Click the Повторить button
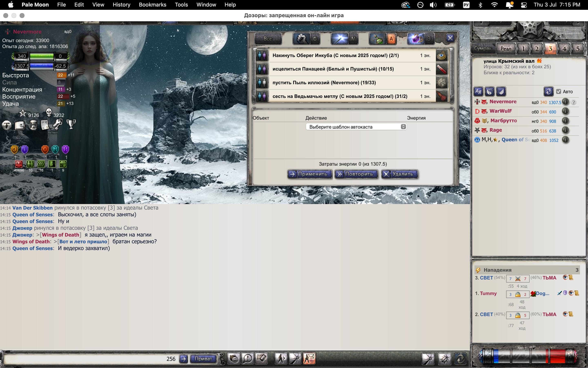Image resolution: width=588 pixels, height=368 pixels. coord(356,174)
